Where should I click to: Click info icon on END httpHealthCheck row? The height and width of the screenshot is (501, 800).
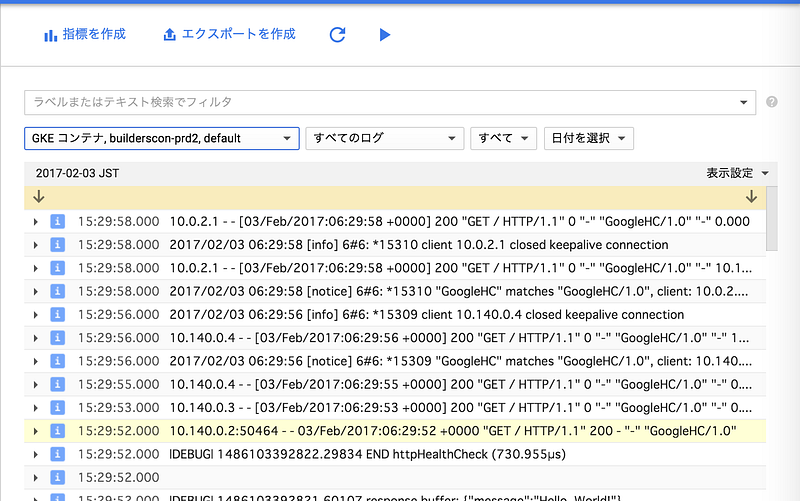tap(57, 454)
